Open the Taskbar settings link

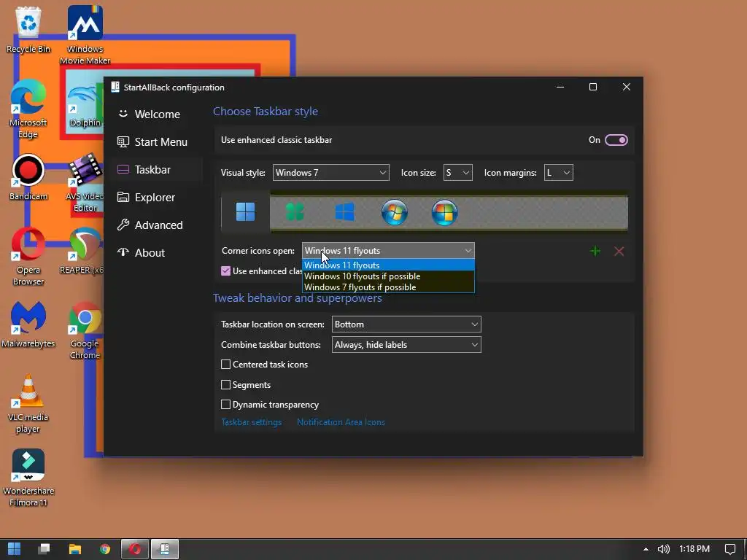tap(251, 422)
